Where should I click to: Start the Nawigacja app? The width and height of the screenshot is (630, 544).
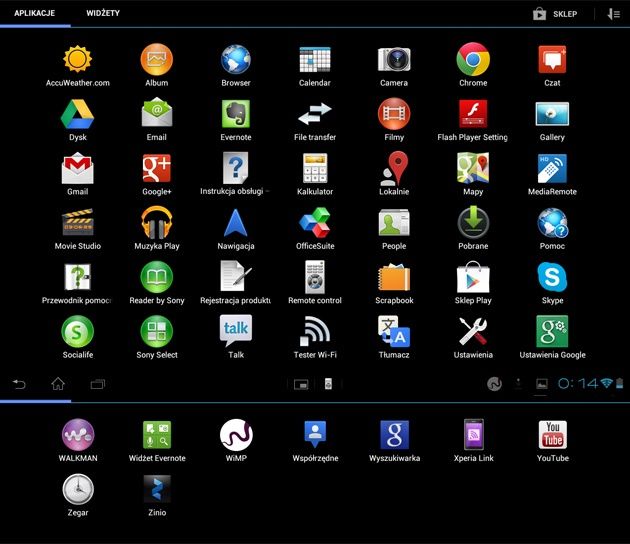236,223
